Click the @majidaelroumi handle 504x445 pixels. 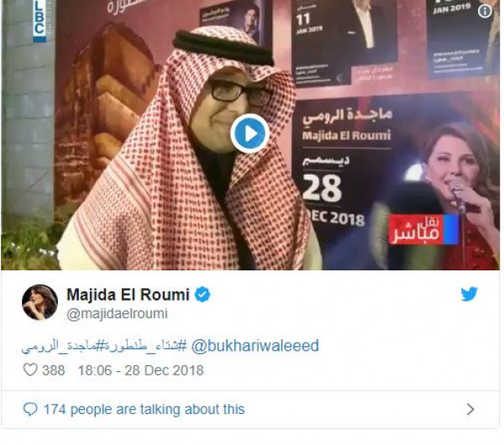(x=117, y=313)
